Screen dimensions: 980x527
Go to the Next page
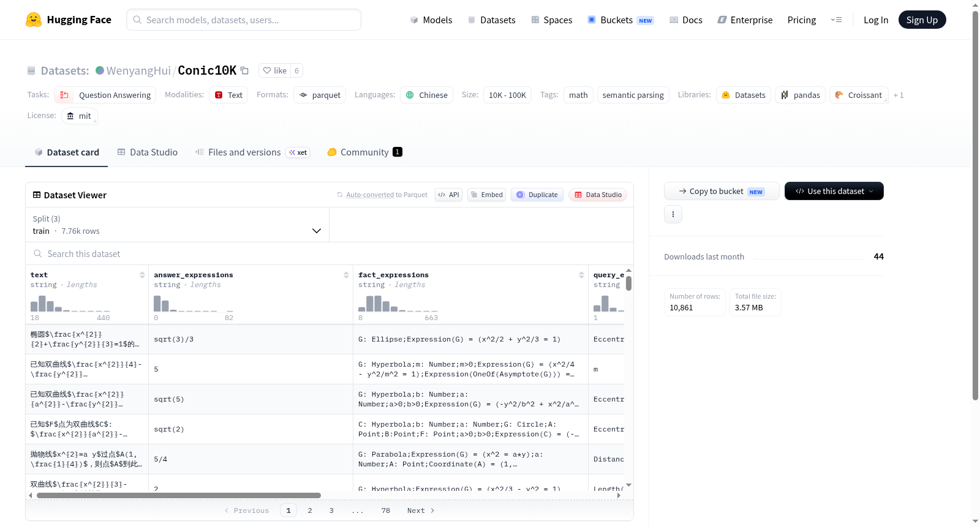[x=421, y=510]
